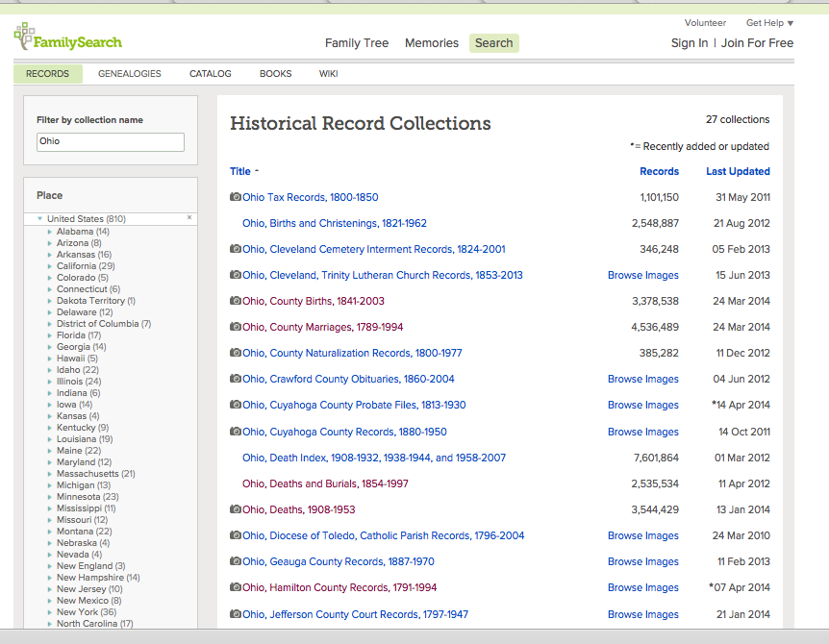This screenshot has height=644, width=829.
Task: Click camera icon beside Trinity Lutheran Church Records
Action: (236, 275)
